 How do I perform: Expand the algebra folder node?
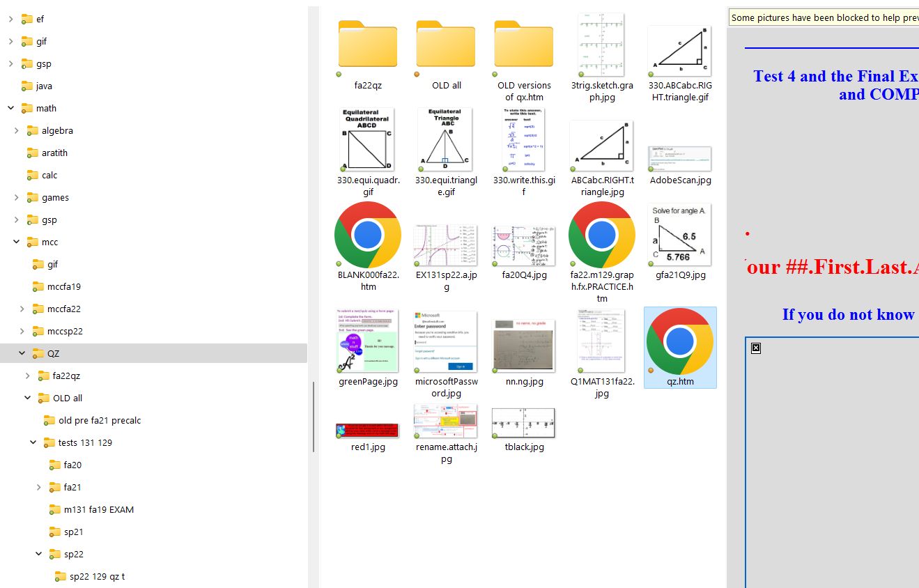pyautogui.click(x=16, y=130)
